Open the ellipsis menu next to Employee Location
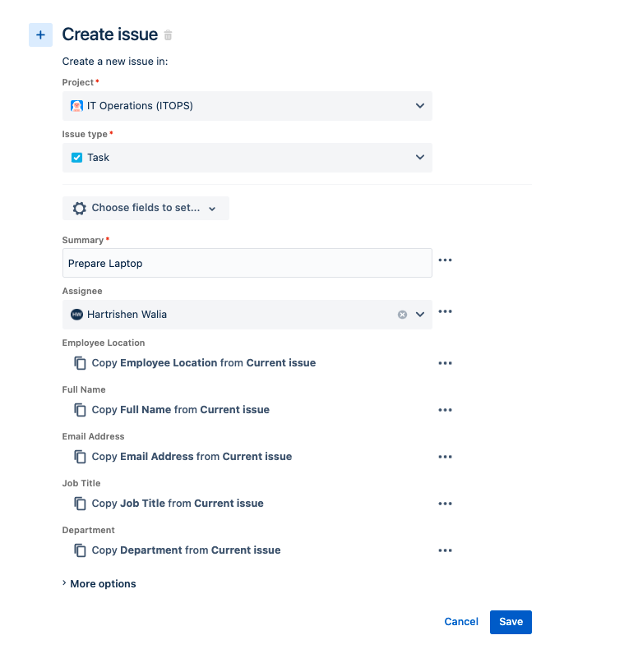This screenshot has height=672, width=624. (x=445, y=362)
